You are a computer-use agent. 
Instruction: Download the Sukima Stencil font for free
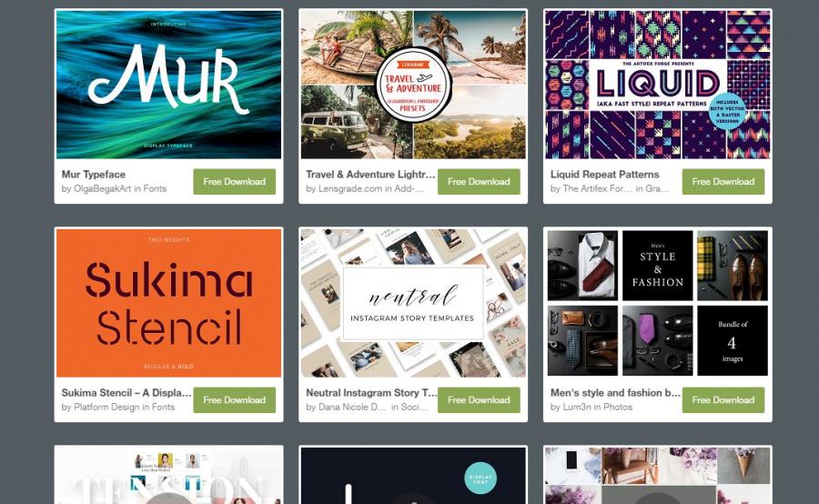point(234,400)
